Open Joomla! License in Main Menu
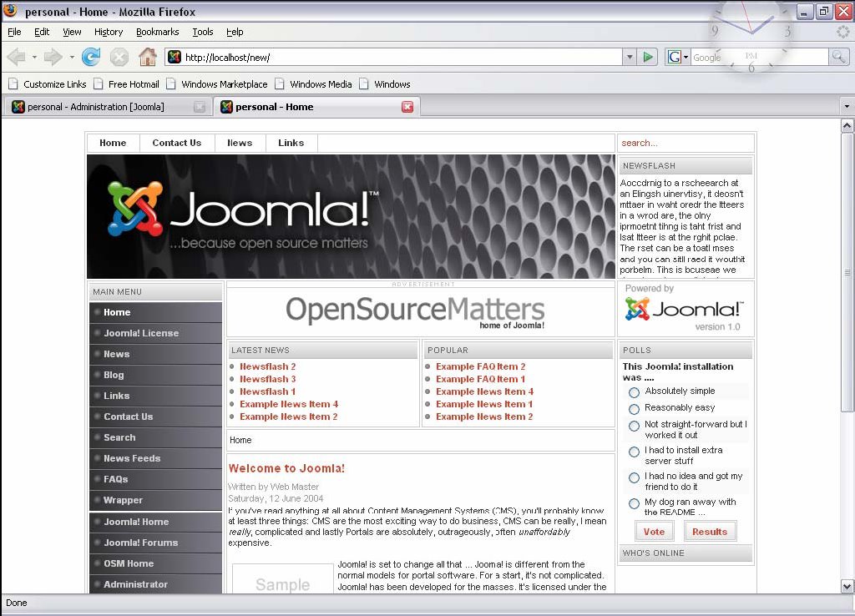 155,333
